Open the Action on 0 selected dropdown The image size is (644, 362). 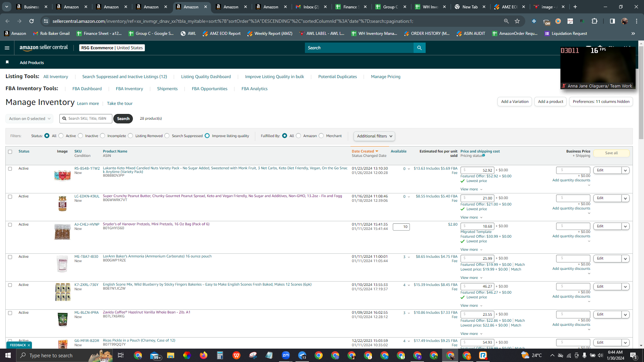pyautogui.click(x=30, y=119)
